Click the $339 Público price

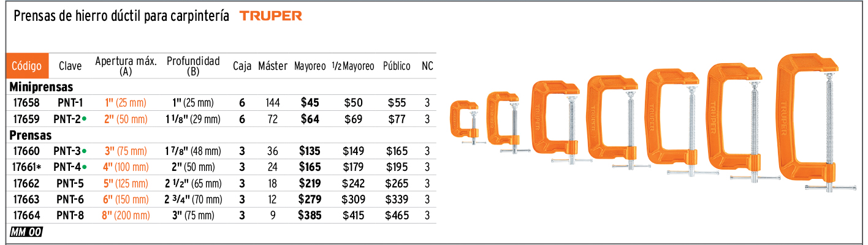tap(397, 199)
